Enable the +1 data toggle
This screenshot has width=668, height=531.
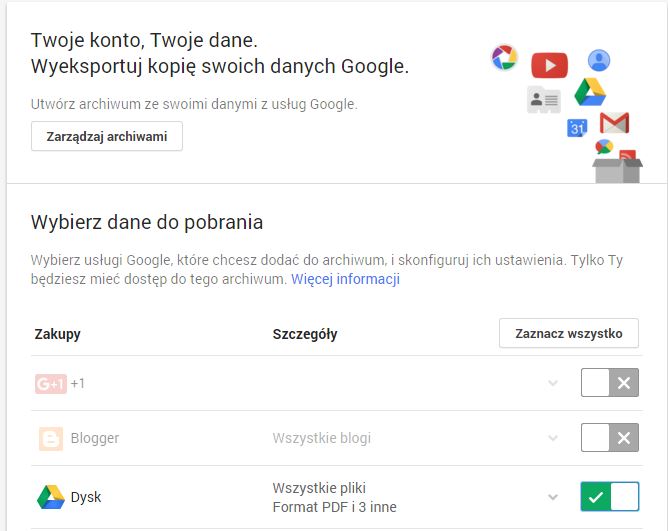pos(610,383)
